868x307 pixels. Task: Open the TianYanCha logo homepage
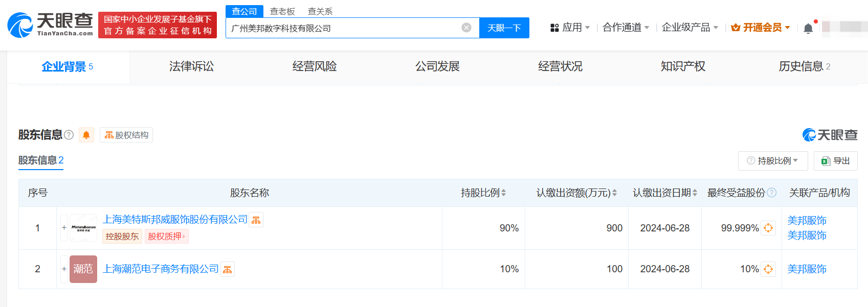(x=50, y=25)
